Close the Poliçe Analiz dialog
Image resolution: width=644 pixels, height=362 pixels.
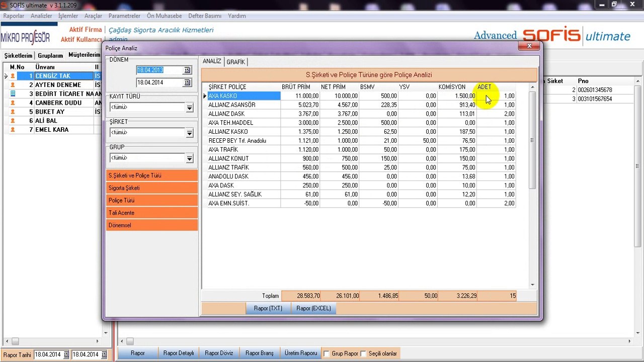coord(529,46)
